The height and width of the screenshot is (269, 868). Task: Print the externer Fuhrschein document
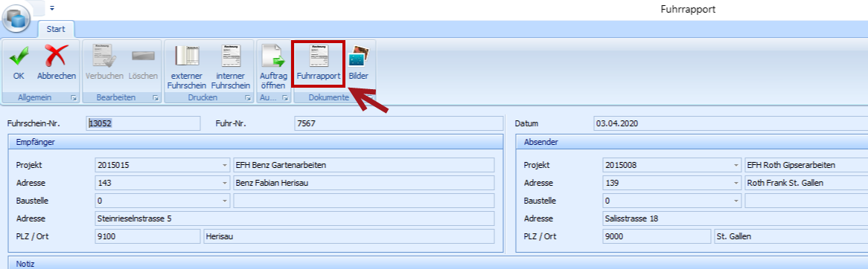(x=187, y=66)
